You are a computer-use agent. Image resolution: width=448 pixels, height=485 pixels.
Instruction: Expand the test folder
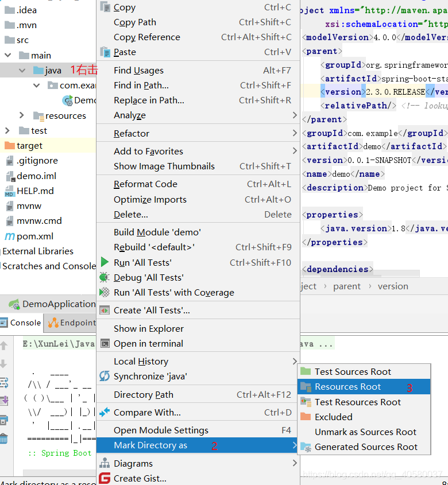point(7,130)
